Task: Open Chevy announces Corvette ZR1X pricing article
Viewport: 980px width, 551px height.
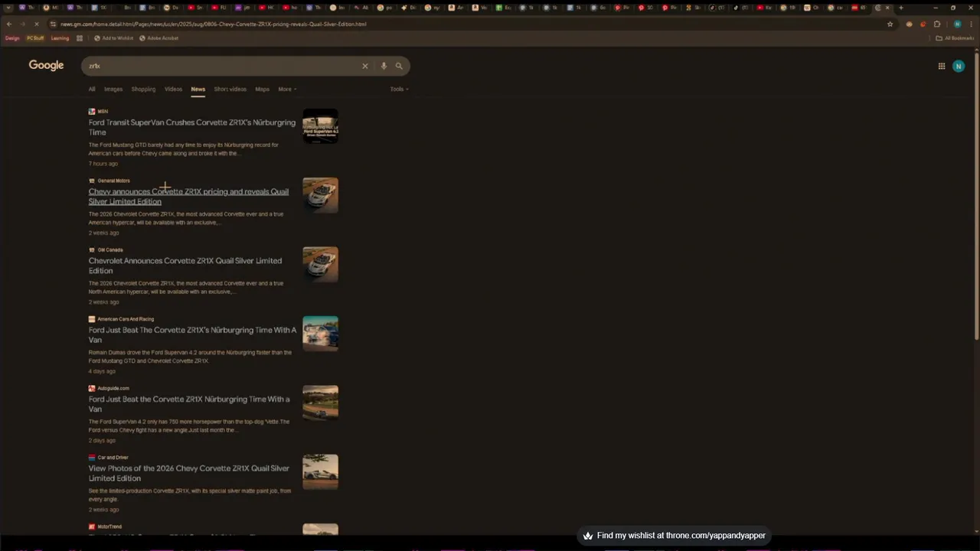Action: pyautogui.click(x=188, y=197)
